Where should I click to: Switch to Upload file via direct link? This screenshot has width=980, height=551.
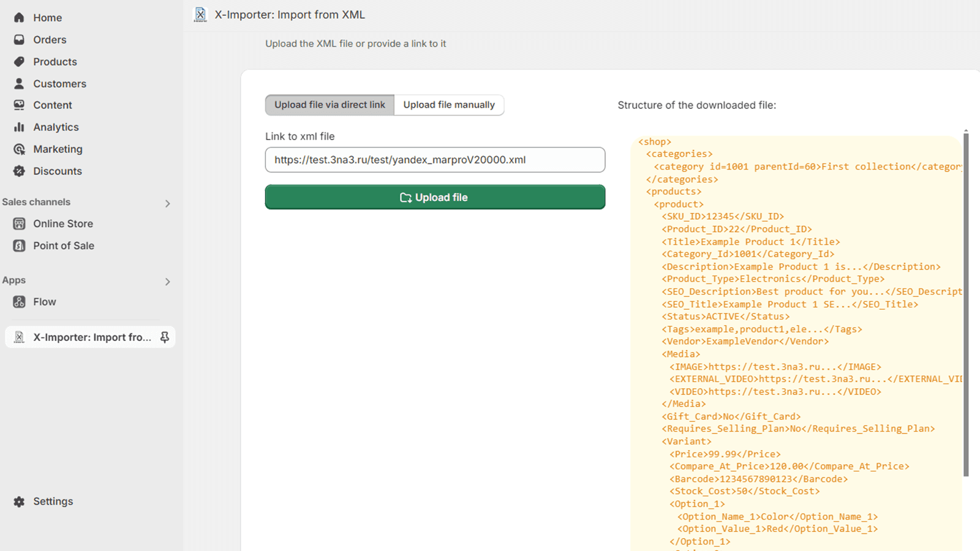(x=330, y=105)
